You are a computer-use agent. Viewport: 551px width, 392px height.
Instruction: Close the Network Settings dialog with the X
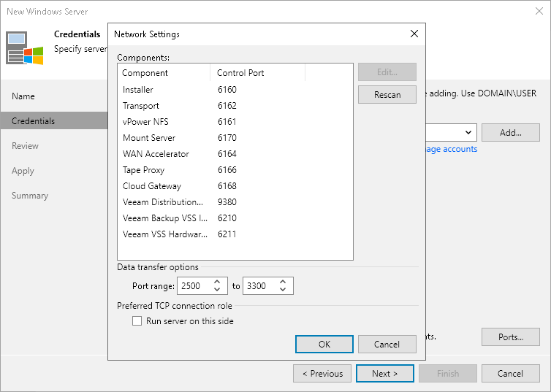(x=414, y=34)
